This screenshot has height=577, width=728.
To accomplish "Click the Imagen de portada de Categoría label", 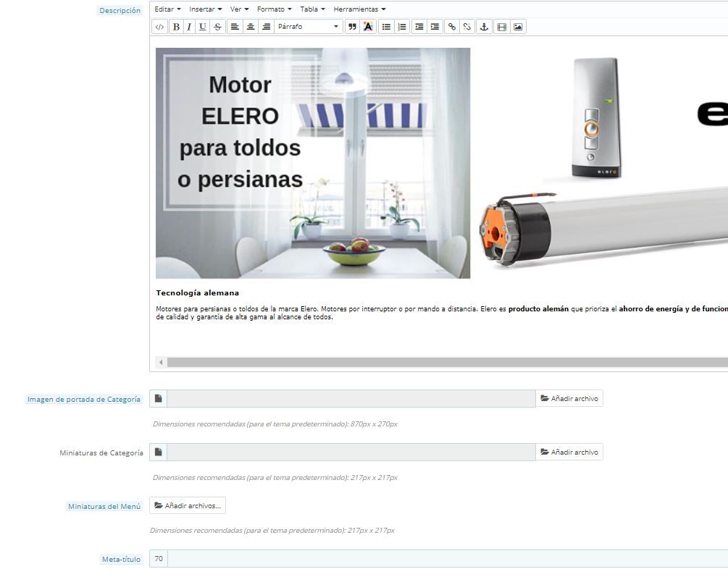I will pos(83,399).
